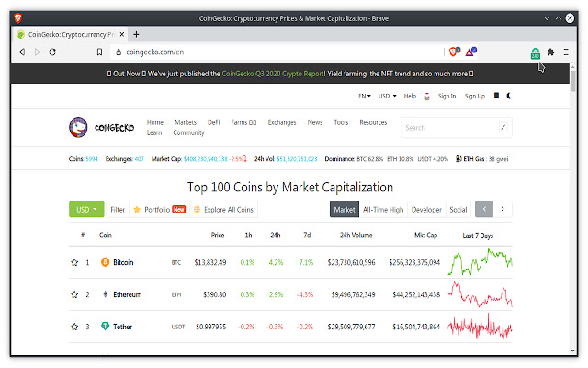
Task: Open the extensions puzzle icon
Action: coord(550,52)
